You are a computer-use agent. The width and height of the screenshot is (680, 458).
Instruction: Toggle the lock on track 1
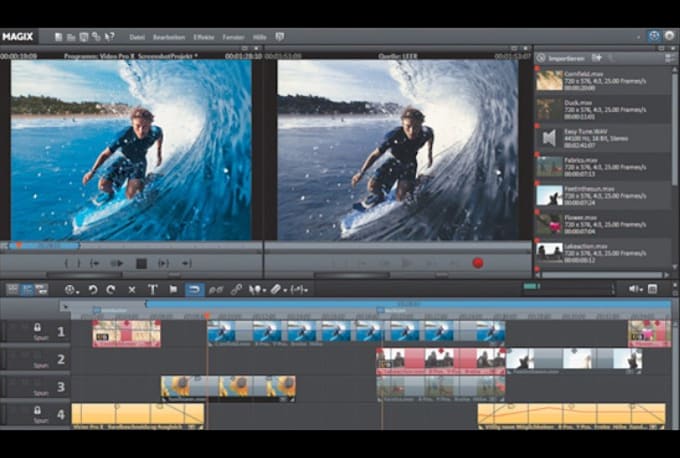tap(37, 327)
